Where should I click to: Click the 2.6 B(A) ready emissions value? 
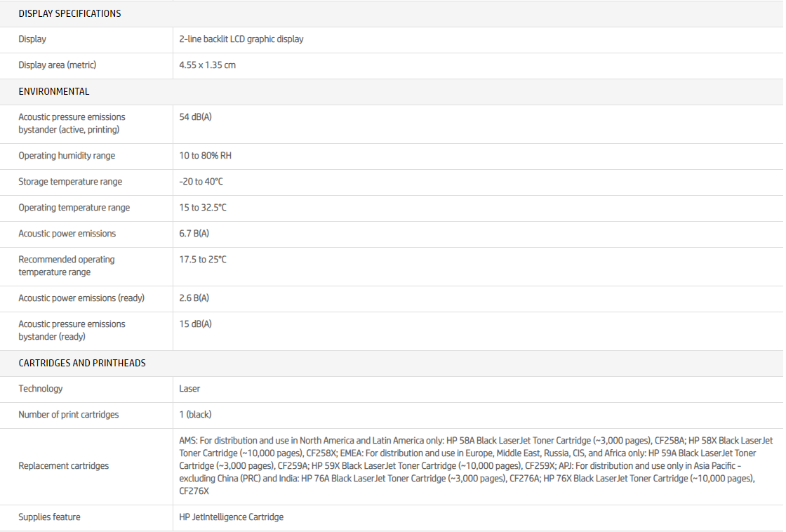click(x=194, y=298)
